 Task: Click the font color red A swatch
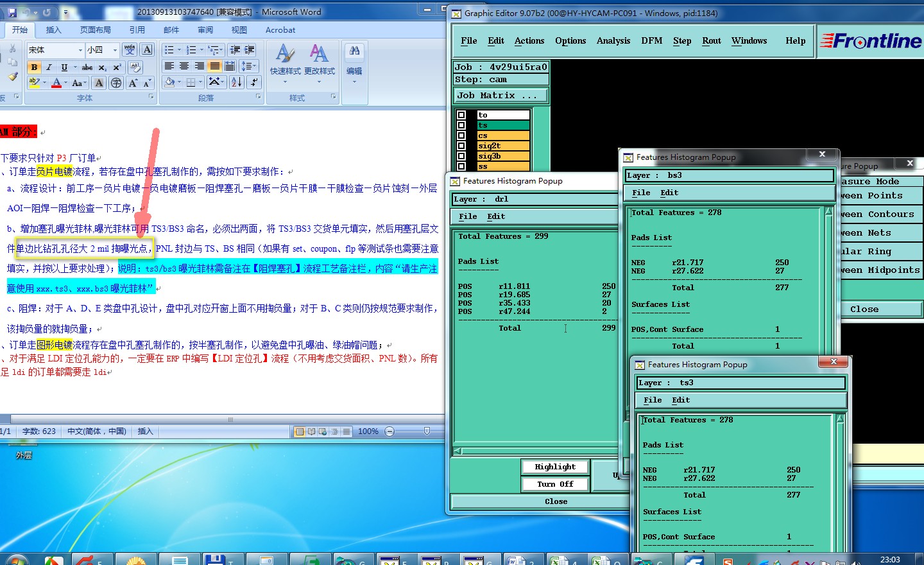[56, 83]
